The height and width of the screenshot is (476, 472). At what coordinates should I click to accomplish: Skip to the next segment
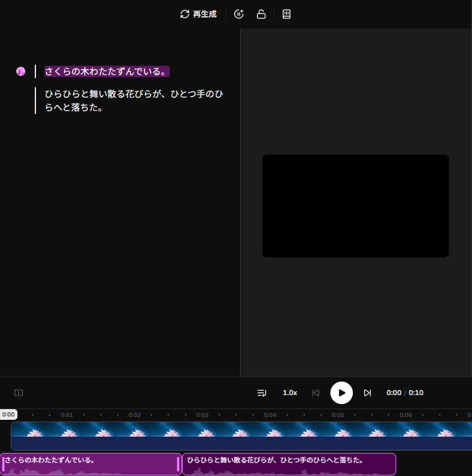coord(367,393)
